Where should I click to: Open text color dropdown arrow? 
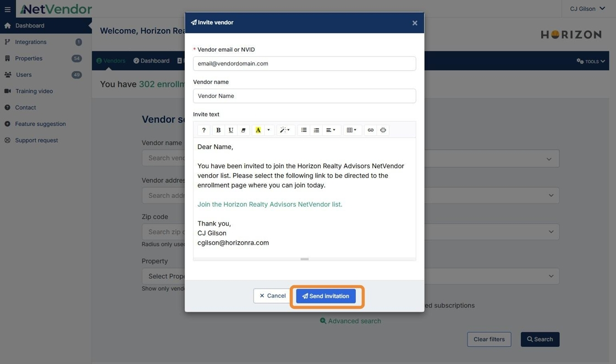click(x=269, y=130)
